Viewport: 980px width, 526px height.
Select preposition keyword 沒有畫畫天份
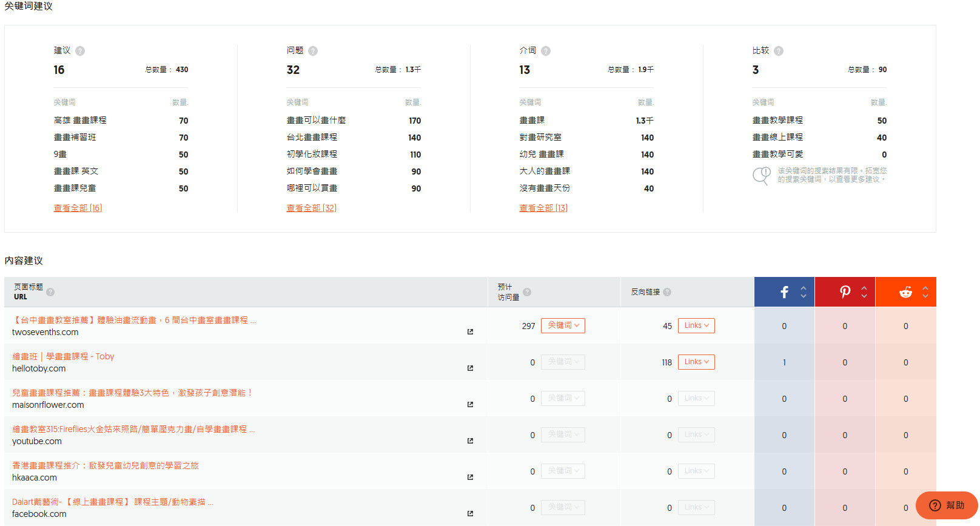point(545,188)
